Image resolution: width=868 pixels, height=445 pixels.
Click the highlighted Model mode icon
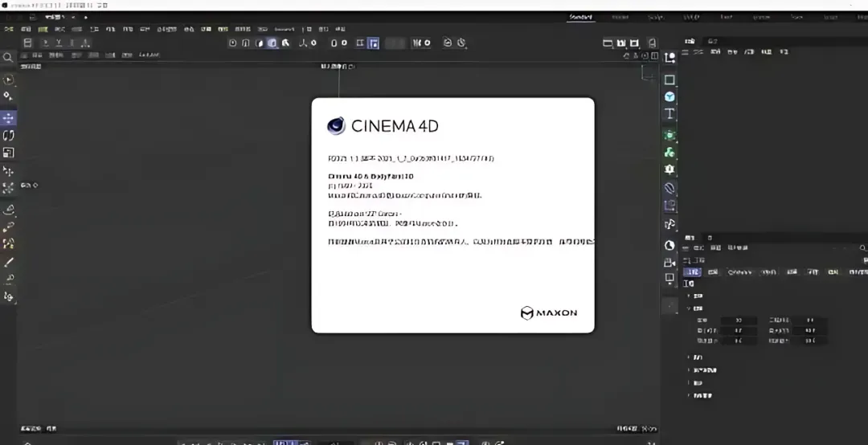pyautogui.click(x=272, y=43)
